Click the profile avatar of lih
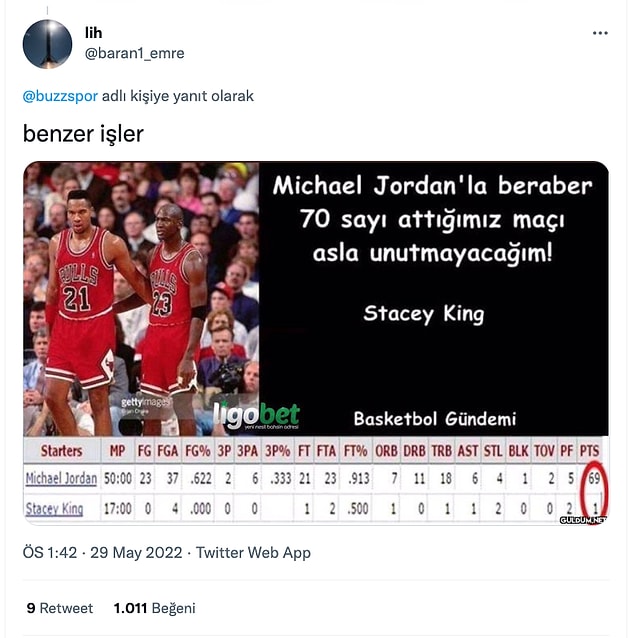Screen dimensions: 635x638 pyautogui.click(x=47, y=44)
